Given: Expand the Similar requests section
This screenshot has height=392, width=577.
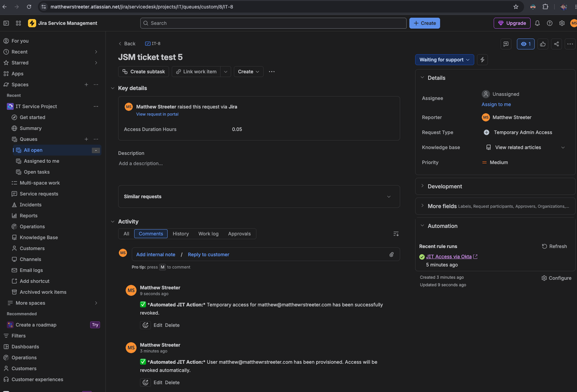Looking at the screenshot, I should [389, 197].
